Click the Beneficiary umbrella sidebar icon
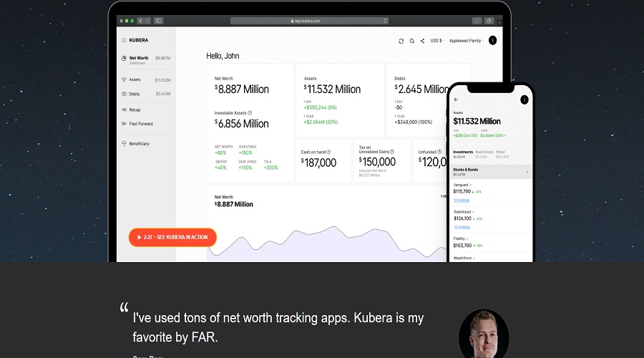Screen dimensions: 644x358 click(124, 144)
